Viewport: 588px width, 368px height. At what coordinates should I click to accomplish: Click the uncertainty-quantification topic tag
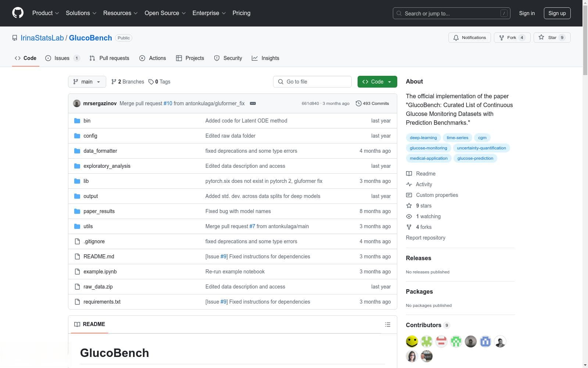coord(481,148)
